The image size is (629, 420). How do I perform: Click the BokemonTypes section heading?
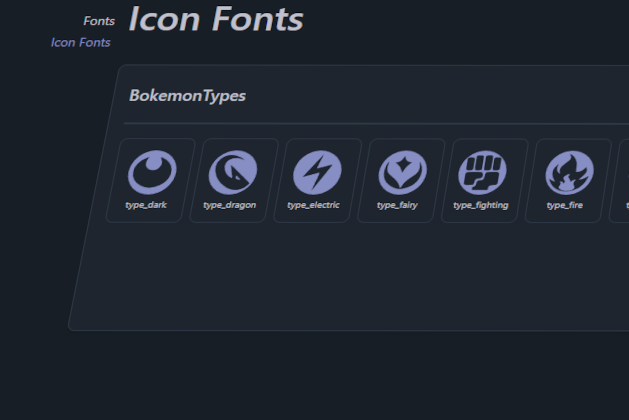pos(187,96)
